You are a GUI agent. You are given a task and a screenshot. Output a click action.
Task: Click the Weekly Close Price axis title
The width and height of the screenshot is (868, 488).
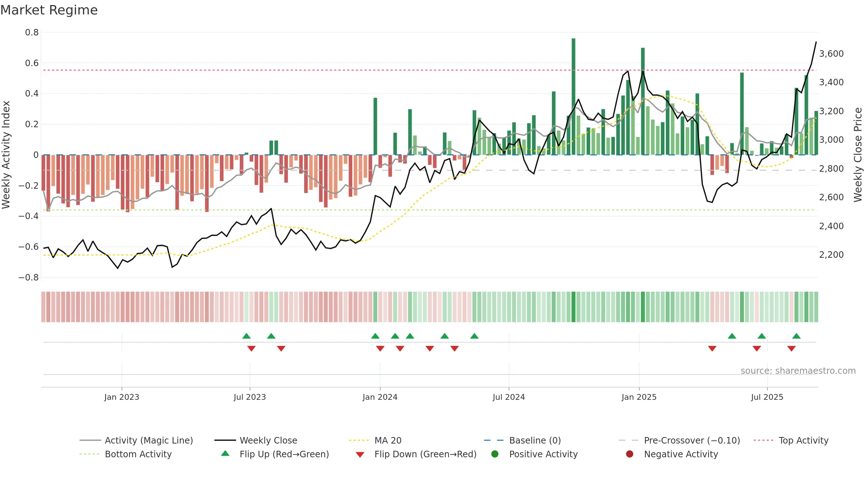click(x=858, y=155)
